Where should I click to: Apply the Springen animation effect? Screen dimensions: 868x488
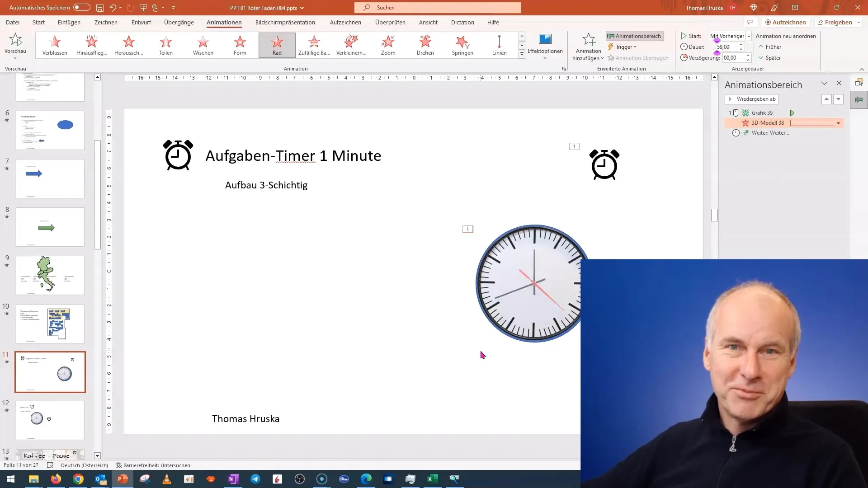(462, 45)
